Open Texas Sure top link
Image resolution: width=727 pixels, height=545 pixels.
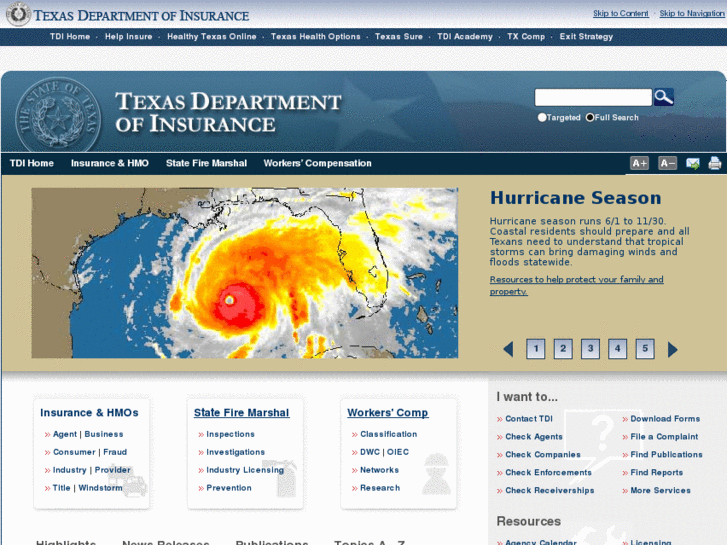point(399,37)
